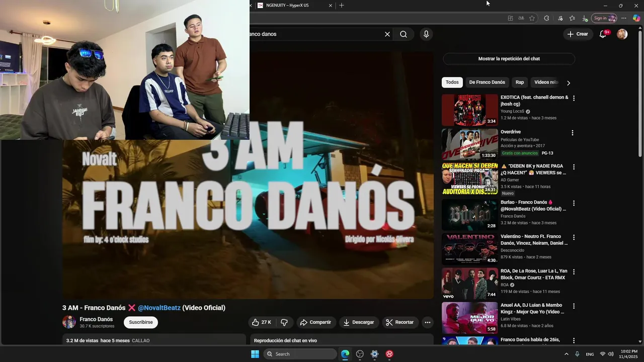Open DEBEN 8K y NADIE PAGA video
The height and width of the screenshot is (362, 644).
point(470,178)
